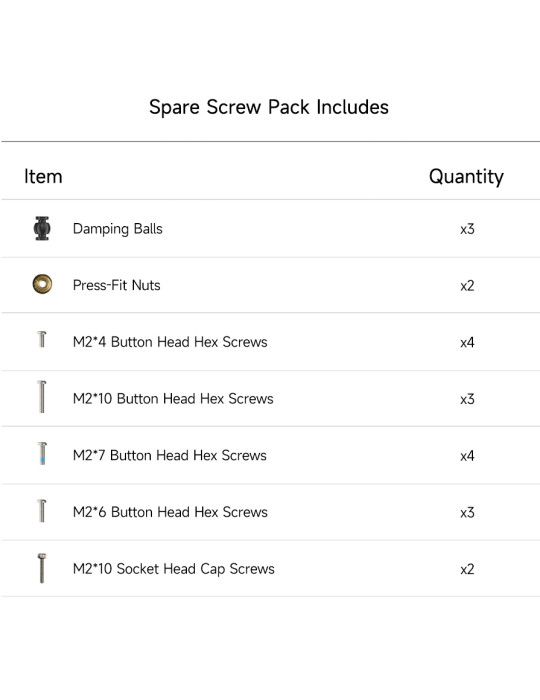Click the M2*4 screw icon
Image resolution: width=540 pixels, height=700 pixels.
click(x=42, y=339)
